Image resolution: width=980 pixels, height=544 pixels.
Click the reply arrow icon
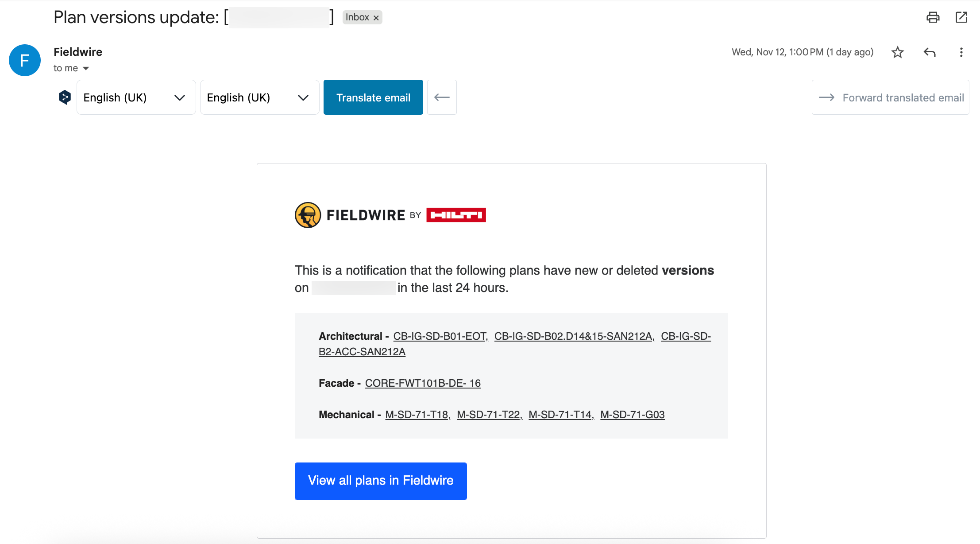[x=930, y=52]
